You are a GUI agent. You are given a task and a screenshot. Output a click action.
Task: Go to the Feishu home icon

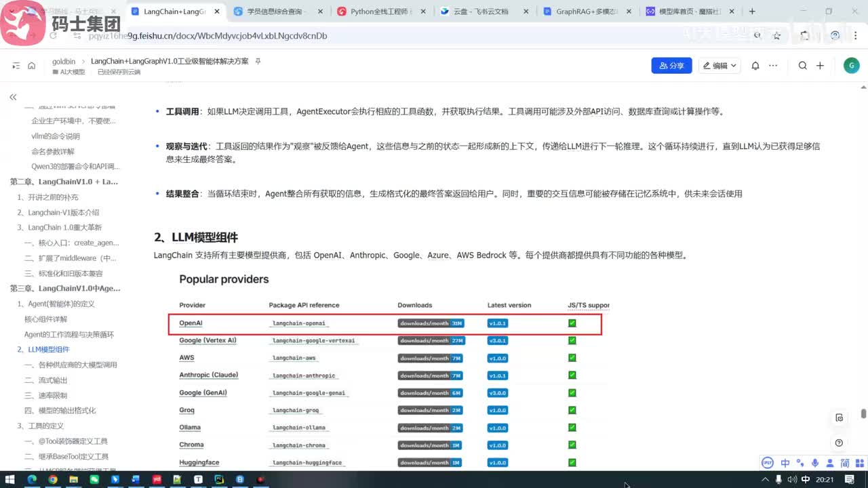31,66
